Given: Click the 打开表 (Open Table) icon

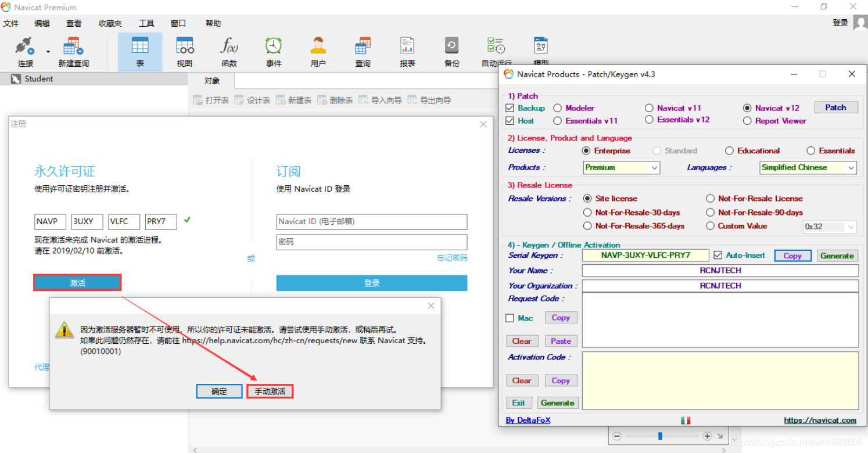Looking at the screenshot, I should pos(198,100).
